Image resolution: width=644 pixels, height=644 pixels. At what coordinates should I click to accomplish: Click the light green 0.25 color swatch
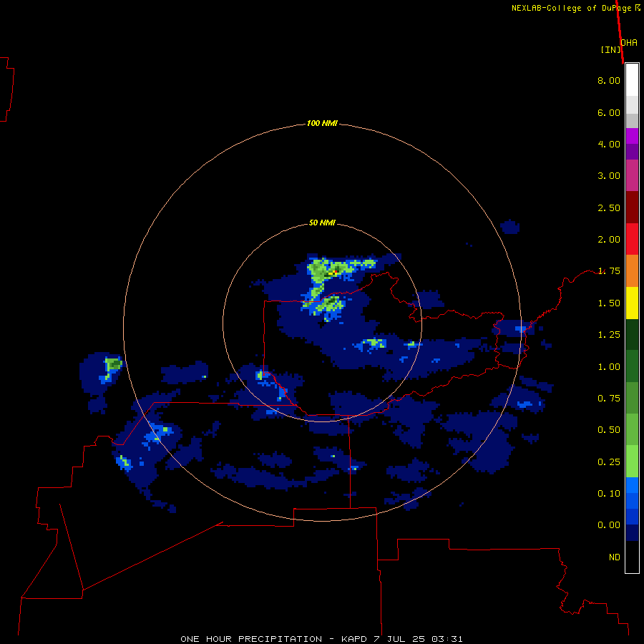[632, 462]
